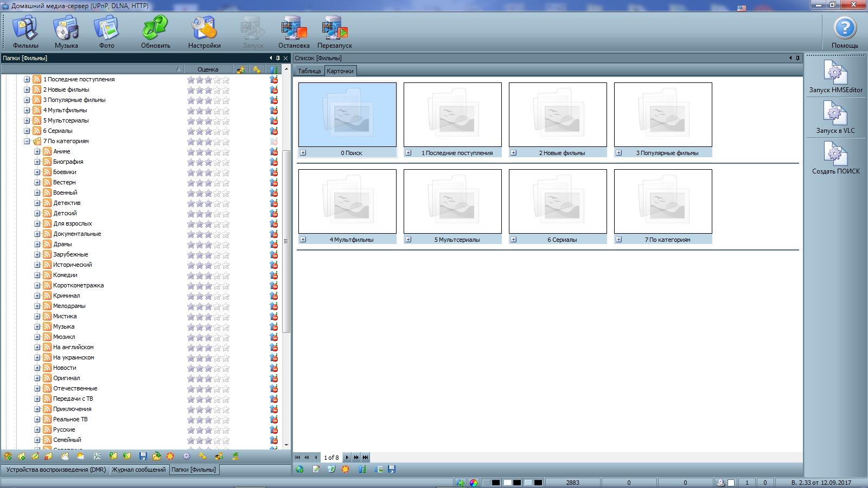
Task: Open Помощь (Help)
Action: [845, 32]
